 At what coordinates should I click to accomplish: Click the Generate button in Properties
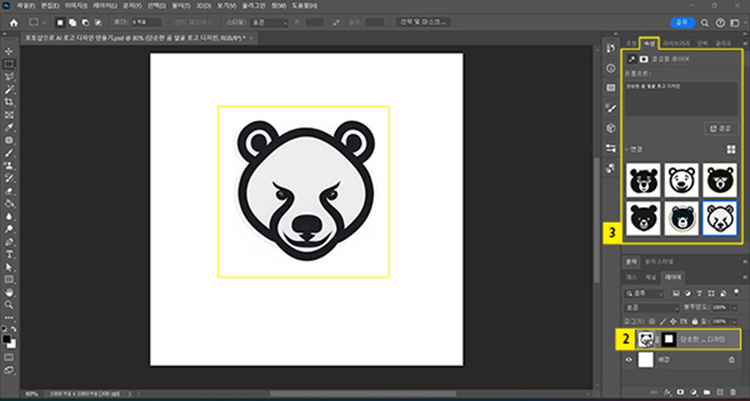pos(721,128)
